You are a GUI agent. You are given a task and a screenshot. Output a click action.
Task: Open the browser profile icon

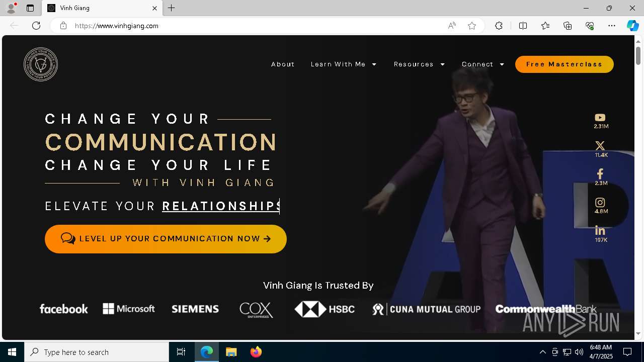coord(11,8)
